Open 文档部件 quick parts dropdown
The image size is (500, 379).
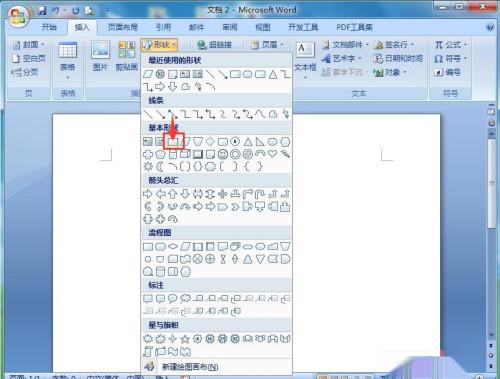pyautogui.click(x=345, y=45)
